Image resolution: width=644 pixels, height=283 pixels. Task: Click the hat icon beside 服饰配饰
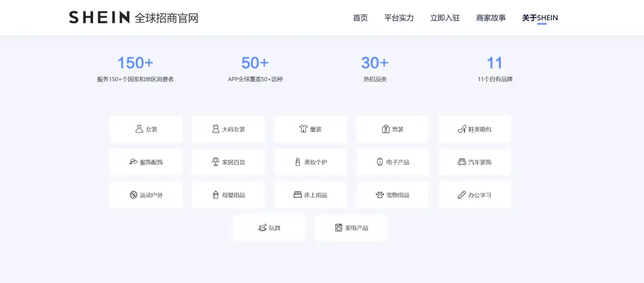point(134,162)
